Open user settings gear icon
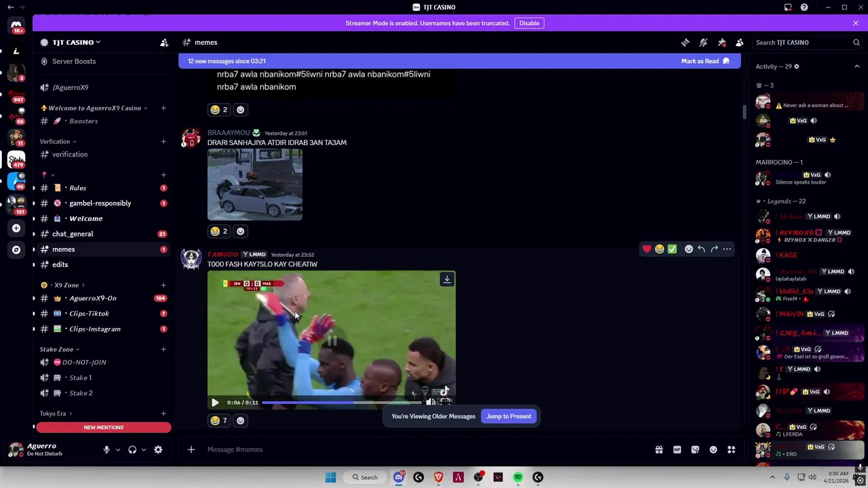Viewport: 868px width, 488px height. [x=158, y=449]
